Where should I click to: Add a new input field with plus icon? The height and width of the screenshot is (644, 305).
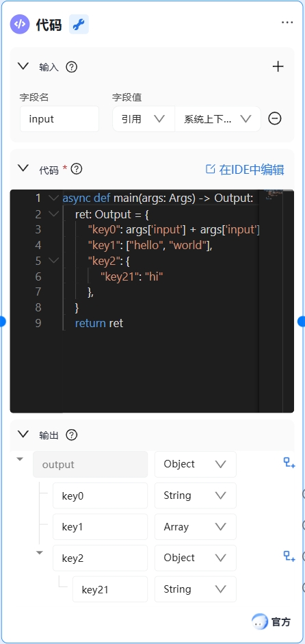pos(278,66)
